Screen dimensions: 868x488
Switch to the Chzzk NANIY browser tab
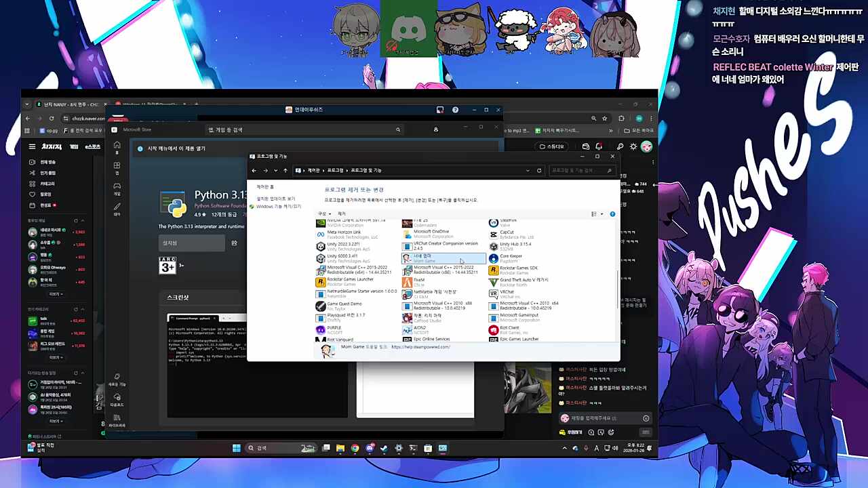[68, 104]
